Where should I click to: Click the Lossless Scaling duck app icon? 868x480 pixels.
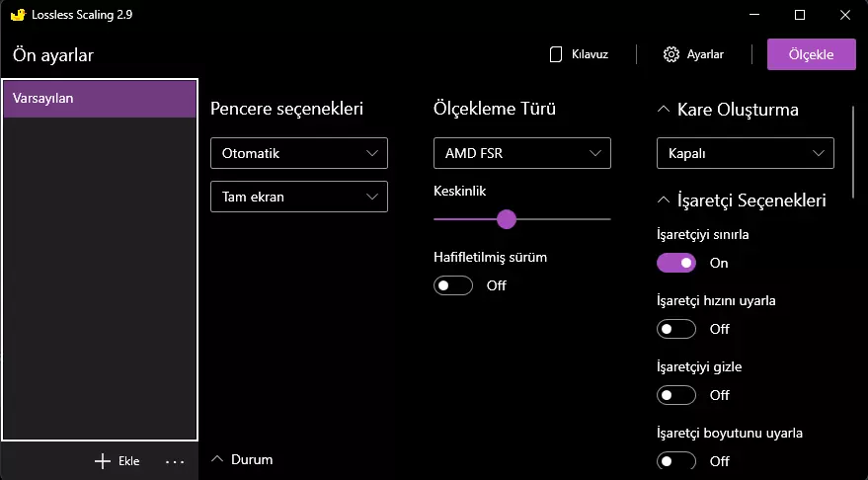click(17, 15)
